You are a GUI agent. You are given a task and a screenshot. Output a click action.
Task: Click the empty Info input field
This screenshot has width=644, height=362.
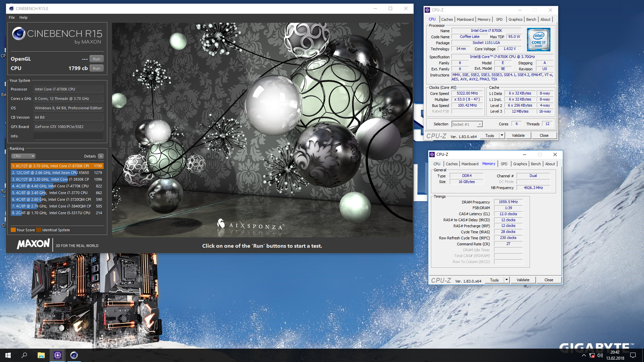[x=68, y=136]
